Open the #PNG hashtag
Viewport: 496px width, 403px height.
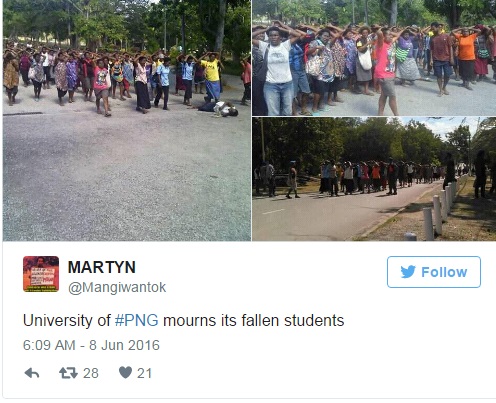(137, 320)
